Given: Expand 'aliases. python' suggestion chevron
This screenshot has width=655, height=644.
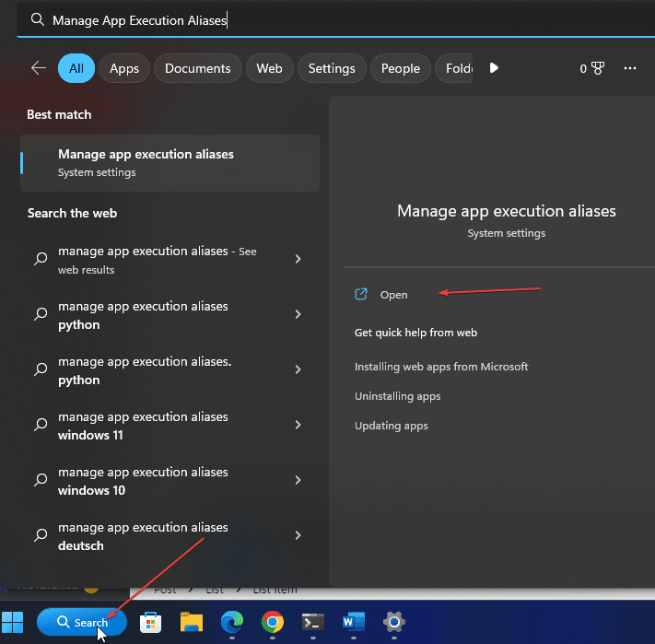Looking at the screenshot, I should point(298,369).
